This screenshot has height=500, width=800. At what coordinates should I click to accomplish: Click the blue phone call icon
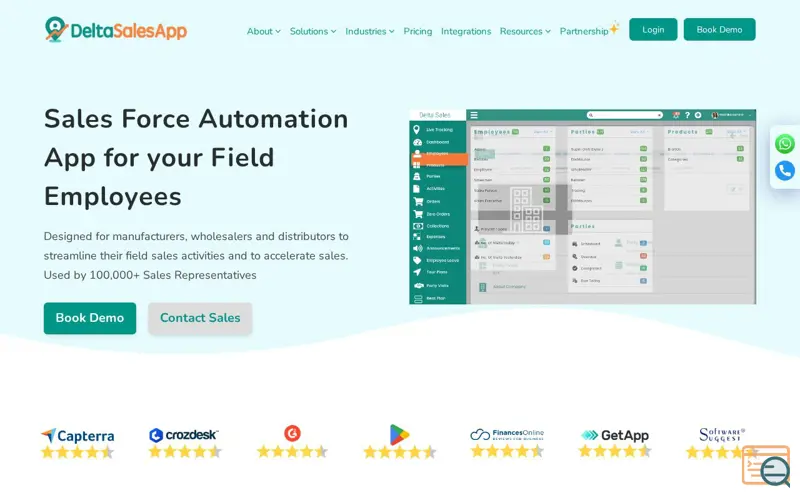point(785,170)
